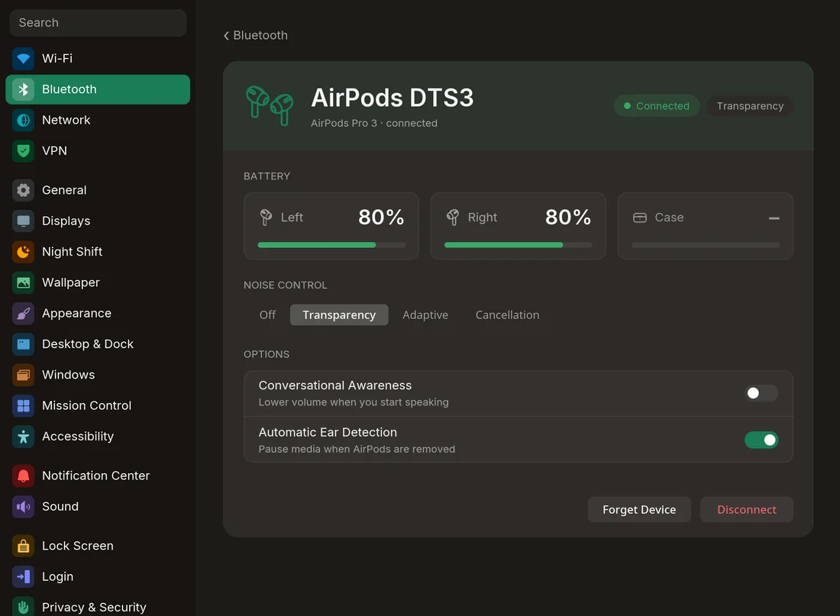Click the Wallpaper picture icon

[x=23, y=282]
